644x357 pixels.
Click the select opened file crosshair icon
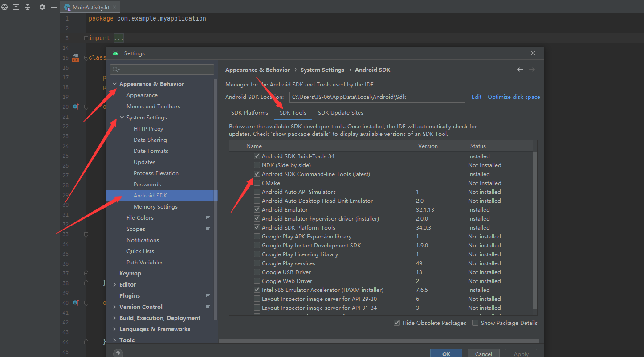point(4,7)
